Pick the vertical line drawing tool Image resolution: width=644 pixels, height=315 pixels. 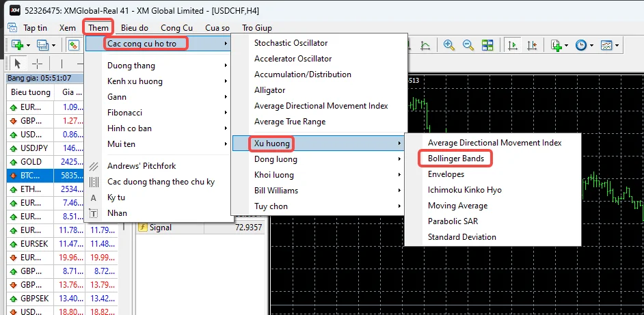tap(62, 64)
